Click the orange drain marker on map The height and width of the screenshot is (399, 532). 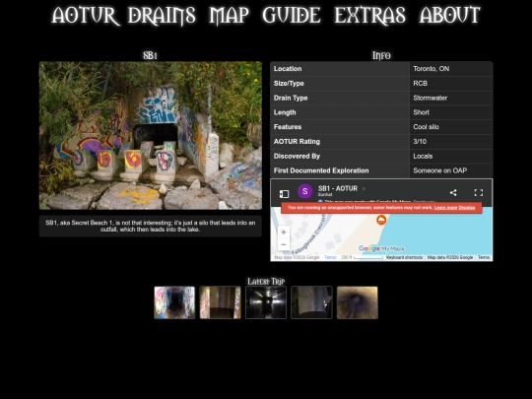[x=381, y=220]
